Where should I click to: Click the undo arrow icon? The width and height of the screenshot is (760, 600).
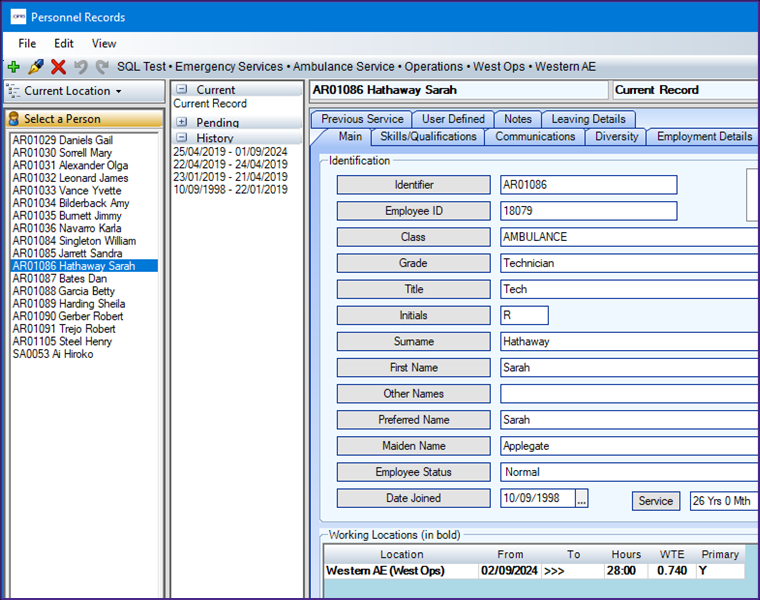(81, 67)
